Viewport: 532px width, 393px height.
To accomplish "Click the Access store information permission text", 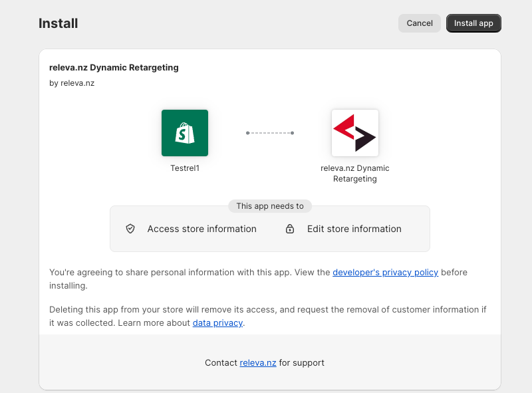I will click(202, 229).
